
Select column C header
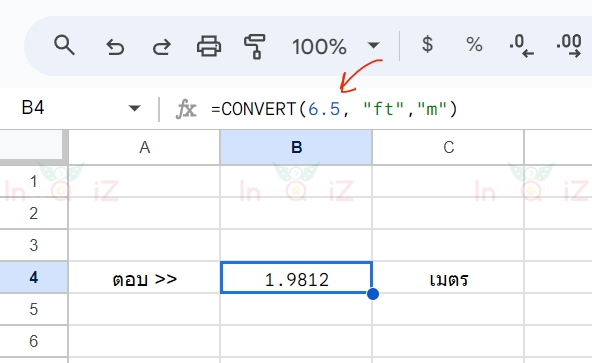[x=449, y=147]
